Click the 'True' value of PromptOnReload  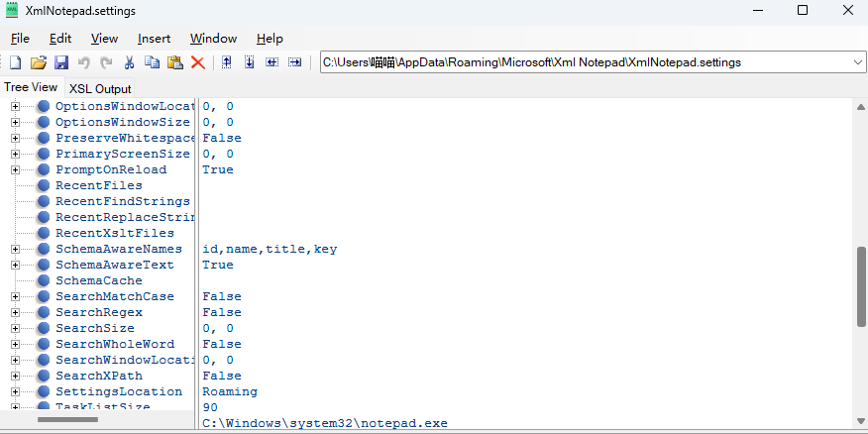coord(218,169)
